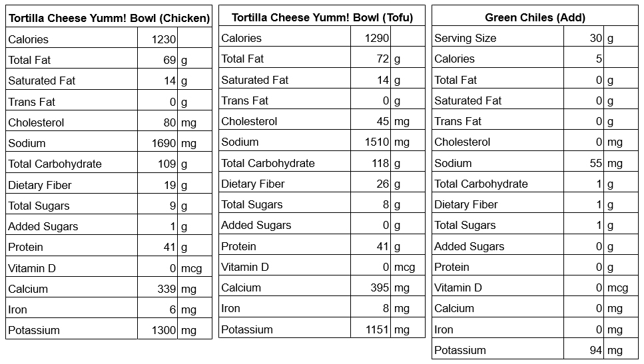Screen dimensions: 644x364
Task: Click the Green Chiles (Add) table header
Action: point(535,18)
